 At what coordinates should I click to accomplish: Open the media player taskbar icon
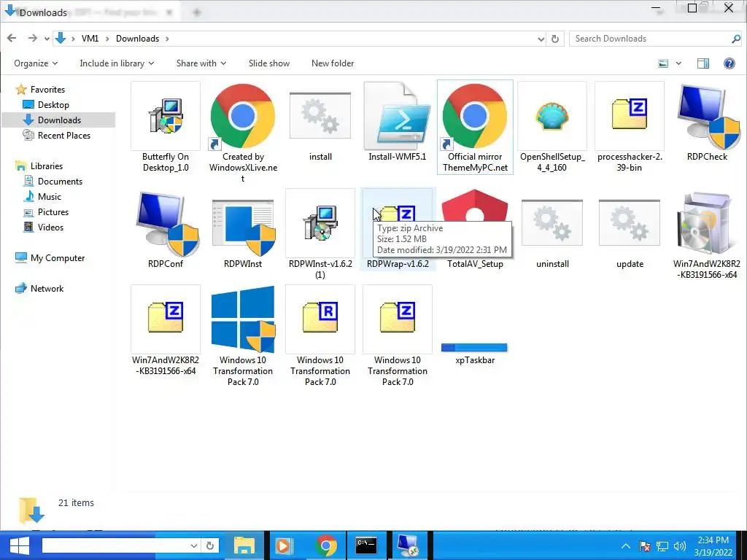(285, 545)
